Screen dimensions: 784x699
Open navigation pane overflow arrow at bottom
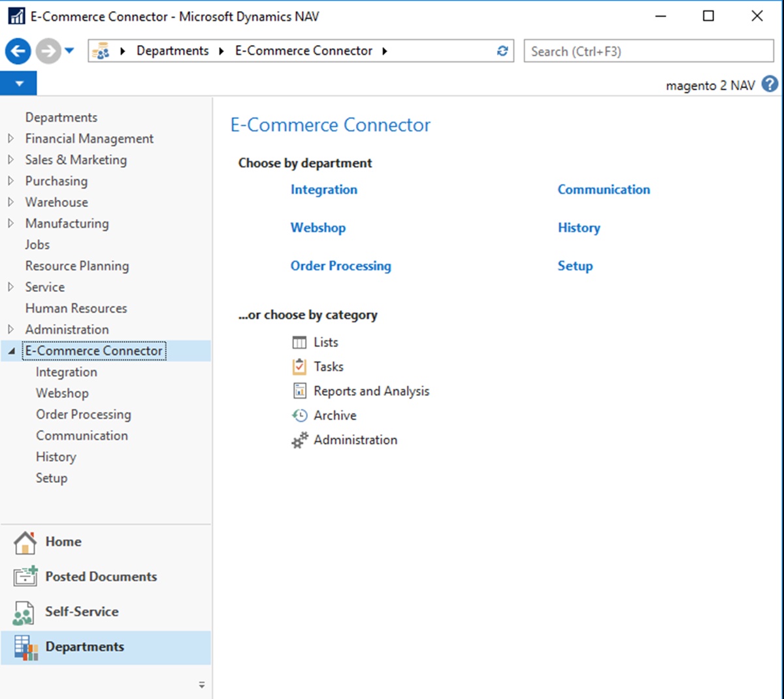202,685
